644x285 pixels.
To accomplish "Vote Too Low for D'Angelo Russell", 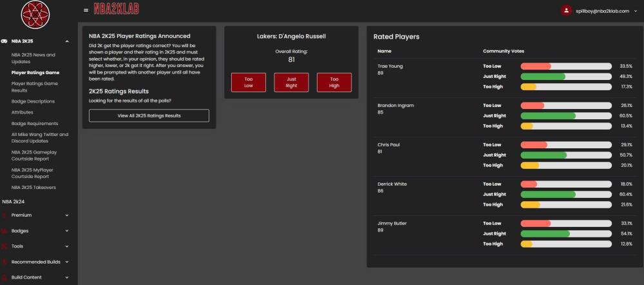I will 249,82.
